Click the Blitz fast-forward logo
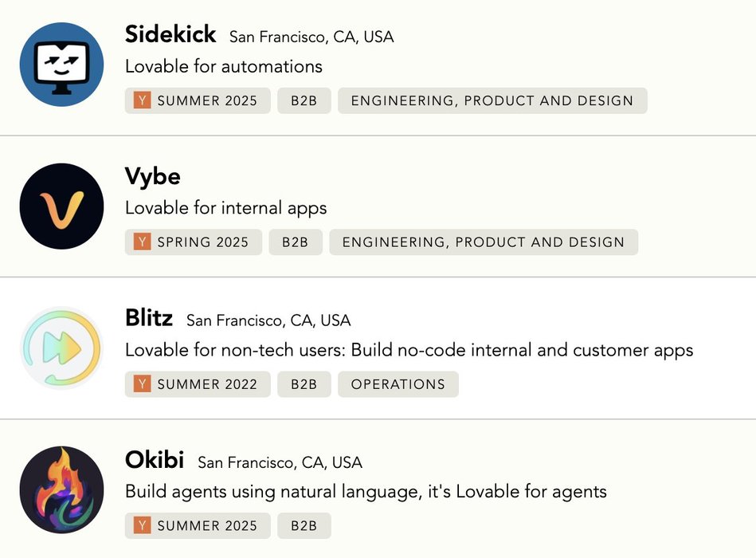Viewport: 756px width, 558px height. (x=61, y=348)
